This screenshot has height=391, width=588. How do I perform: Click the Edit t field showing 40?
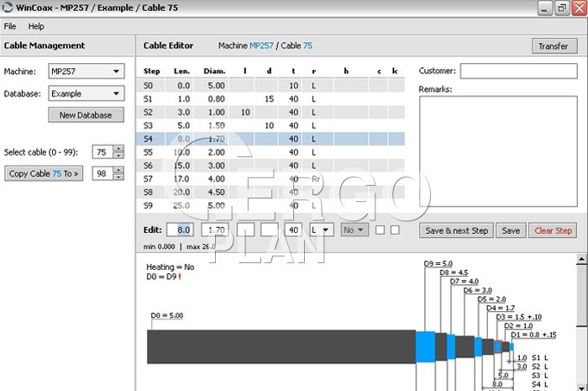click(x=293, y=230)
